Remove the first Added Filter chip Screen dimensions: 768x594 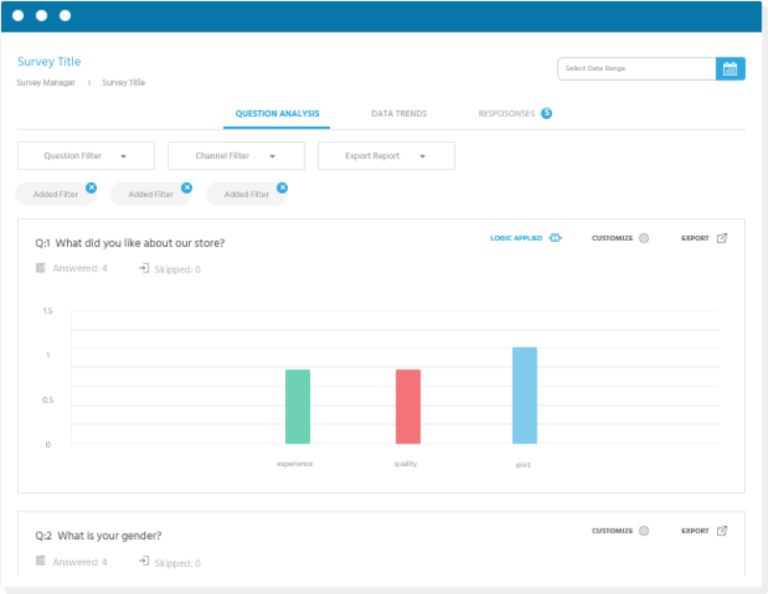(x=91, y=187)
